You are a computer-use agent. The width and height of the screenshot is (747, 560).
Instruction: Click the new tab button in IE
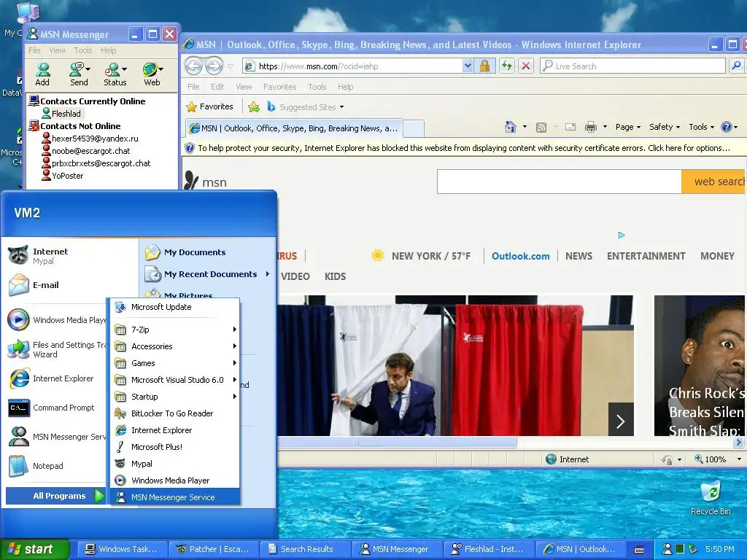click(414, 128)
